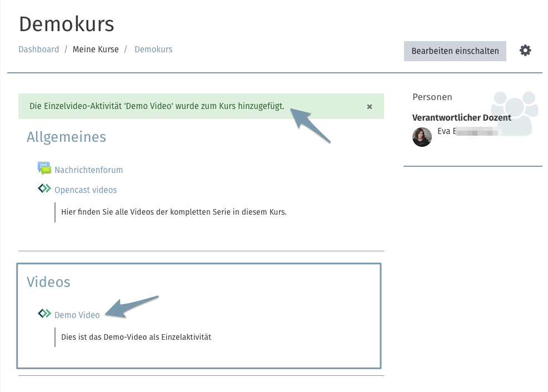548x392 pixels.
Task: Click the Nachrichtenforum forum icon
Action: 44,169
